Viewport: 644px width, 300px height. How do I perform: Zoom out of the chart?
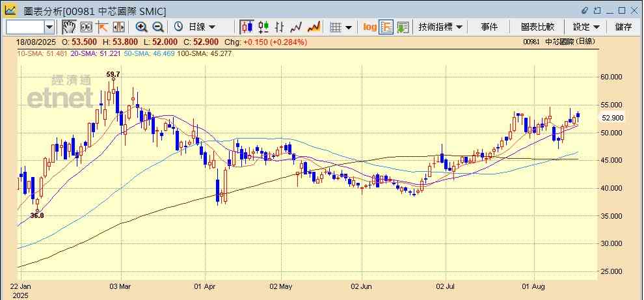point(158,27)
